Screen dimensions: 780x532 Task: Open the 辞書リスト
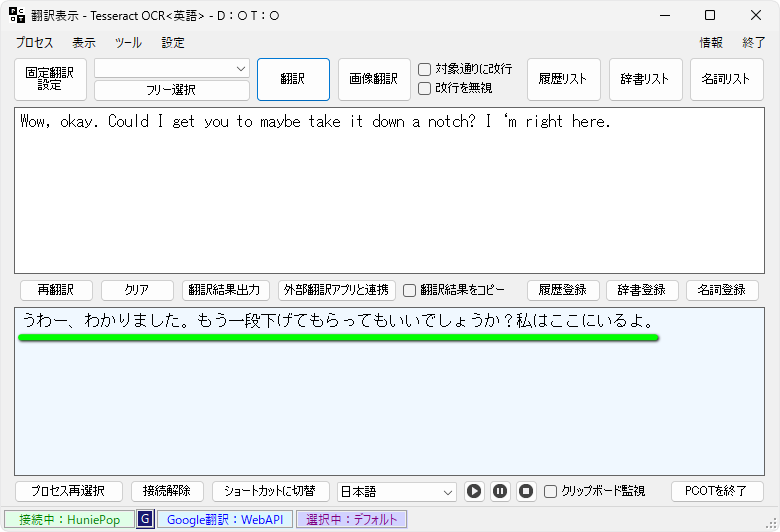pos(646,79)
